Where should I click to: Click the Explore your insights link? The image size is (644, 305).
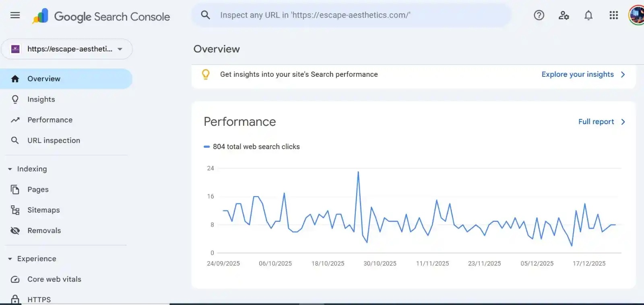coord(578,74)
